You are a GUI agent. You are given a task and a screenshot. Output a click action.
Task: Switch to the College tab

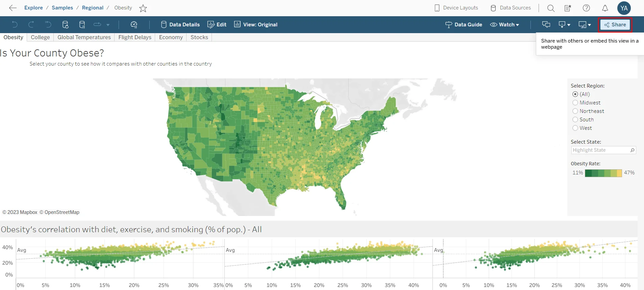pos(40,37)
